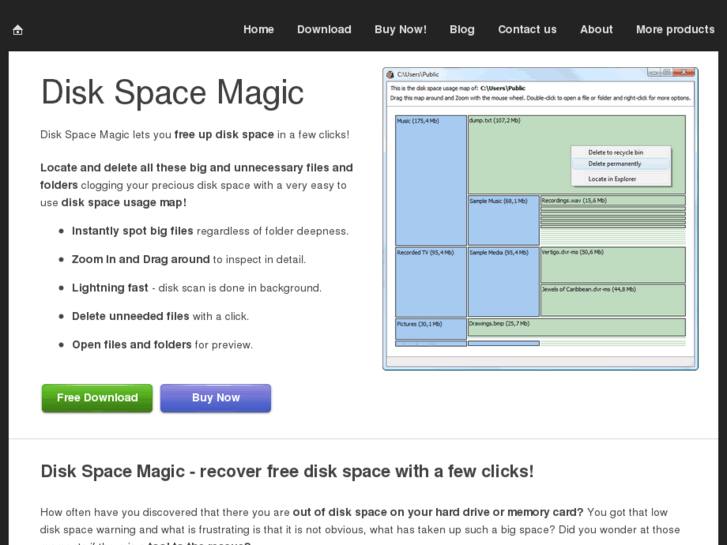
Task: Click the blue Buy Now button
Action: (x=216, y=398)
